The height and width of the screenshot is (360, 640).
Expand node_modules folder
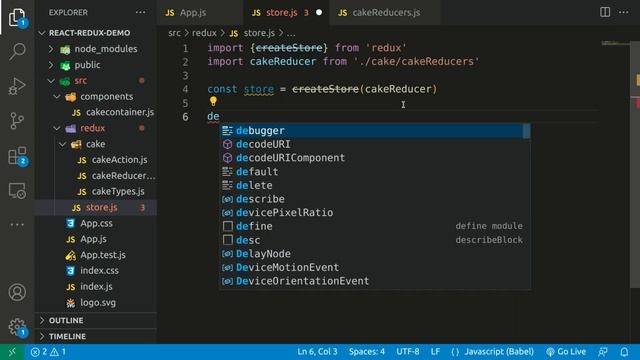[x=96, y=49]
